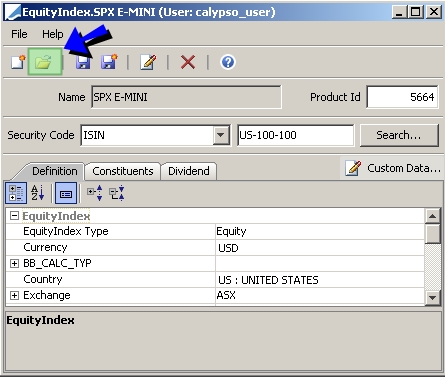Toggle categorized view in property grid
The height and width of the screenshot is (377, 445).
coord(16,193)
